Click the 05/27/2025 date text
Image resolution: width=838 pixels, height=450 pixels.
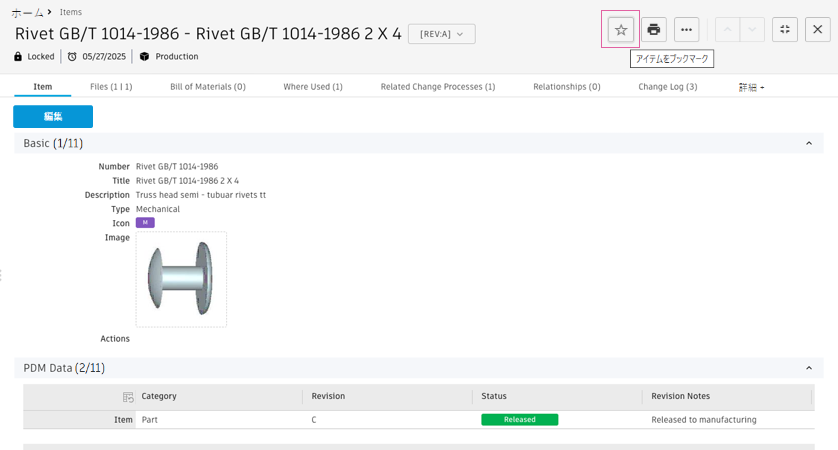pyautogui.click(x=104, y=56)
